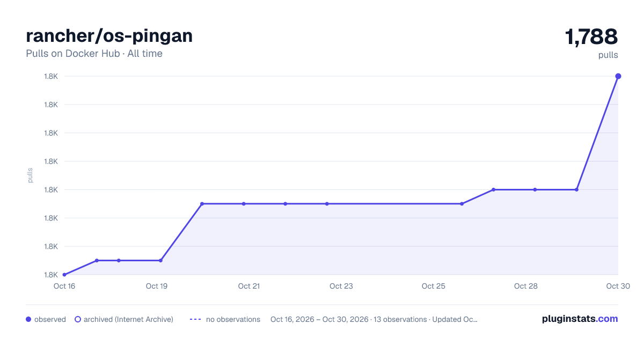Click the rancher/os-pingan title
Image resolution: width=644 pixels, height=338 pixels.
[x=109, y=36]
